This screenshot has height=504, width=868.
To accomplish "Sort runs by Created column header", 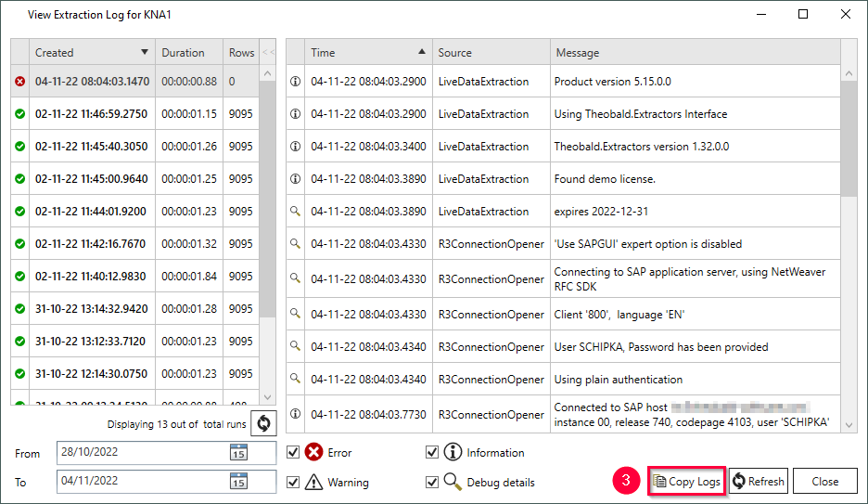I will click(90, 53).
